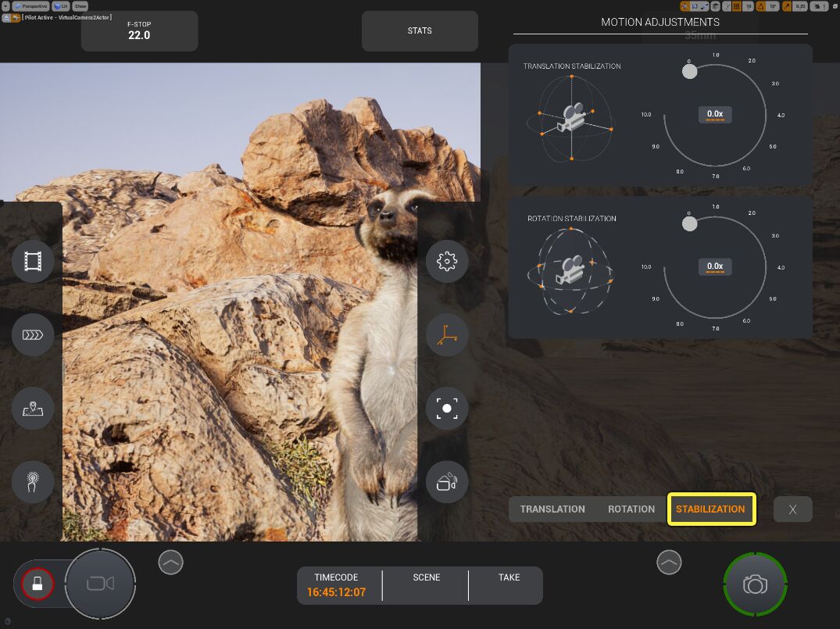Click the triple-chevron motion icon

click(33, 335)
